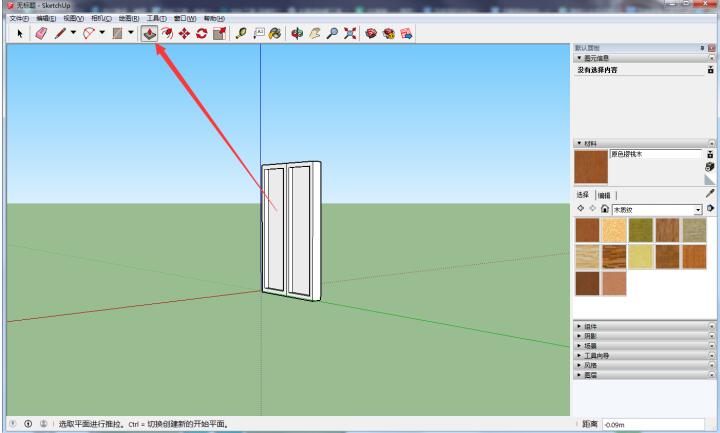The width and height of the screenshot is (720, 433).
Task: Switch to the 编辑 tab in materials
Action: pos(606,194)
